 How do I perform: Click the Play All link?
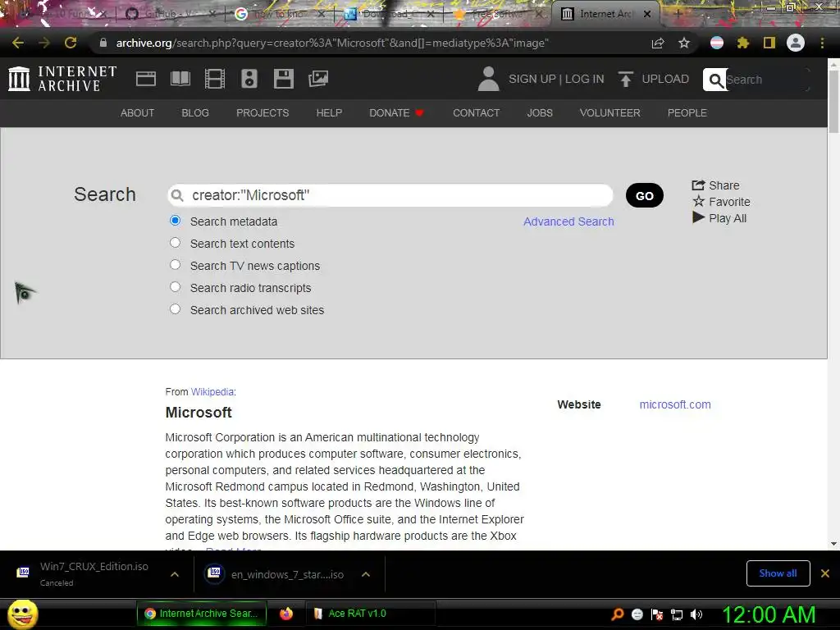click(x=719, y=218)
